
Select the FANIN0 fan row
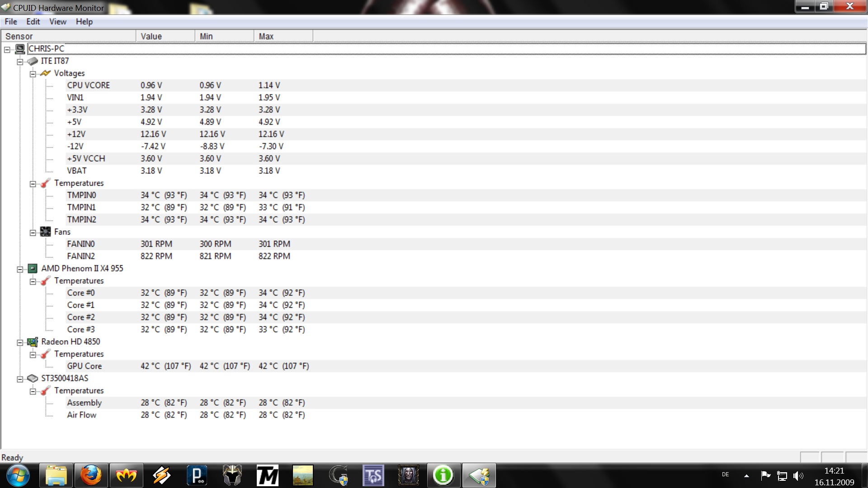tap(466, 244)
